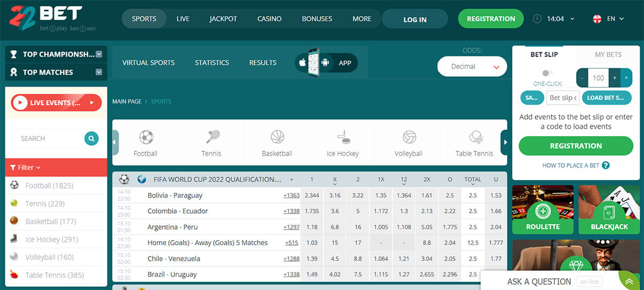
Task: Click the help question mark icon
Action: (x=606, y=166)
